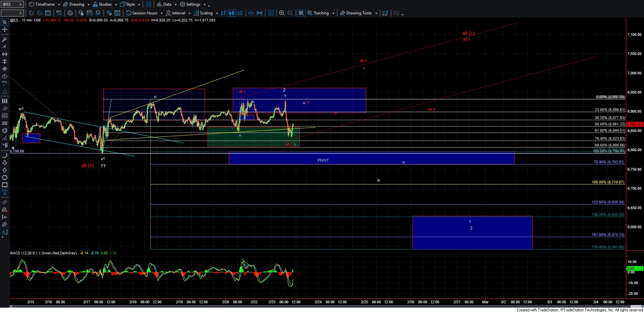Open the Settings menu
Screen dimensions: 644x312
(x=193, y=4)
